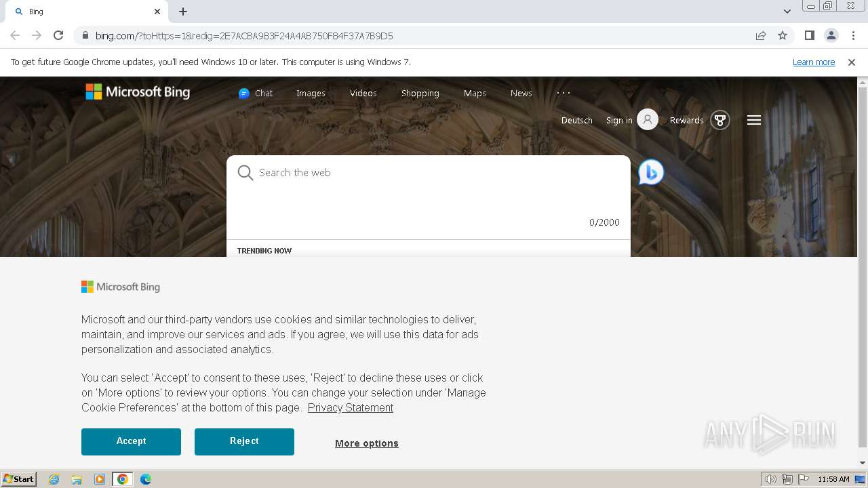Launch Microsoft Edge from taskbar

click(x=146, y=479)
